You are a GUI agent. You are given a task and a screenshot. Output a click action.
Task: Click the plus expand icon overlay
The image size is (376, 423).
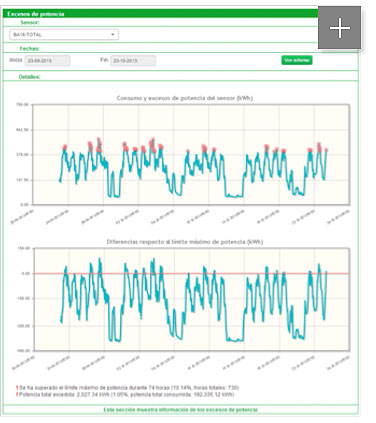point(339,28)
